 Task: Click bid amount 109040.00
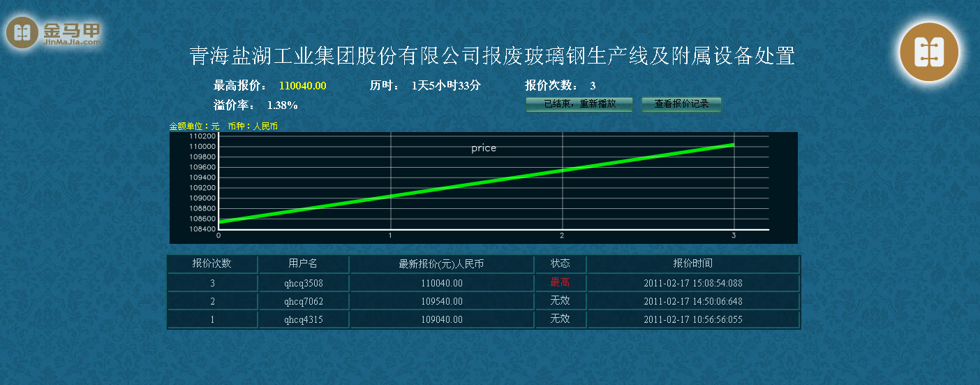coord(441,319)
